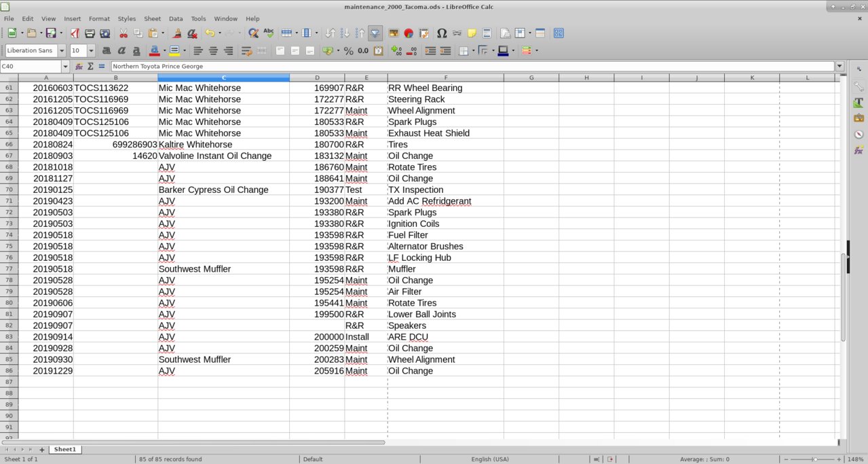Viewport: 868px width, 464px height.
Task: Expand the formula bar
Action: click(839, 66)
